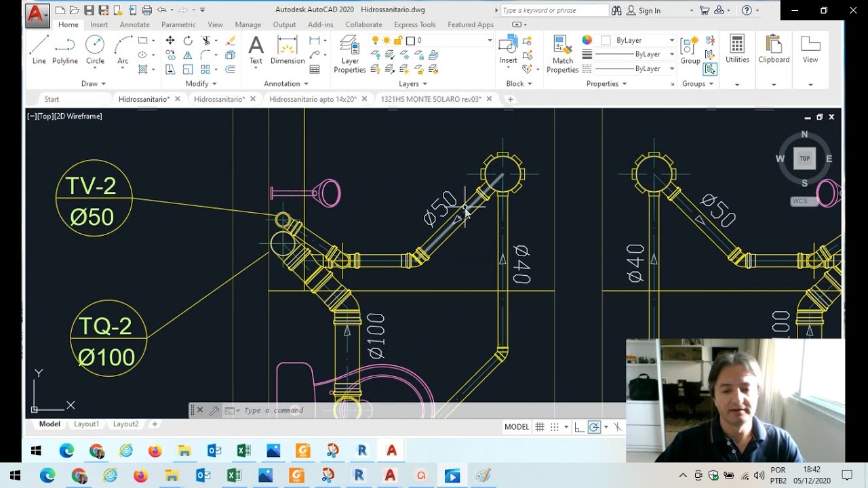
Task: Click the command line input field
Action: pyautogui.click(x=434, y=410)
